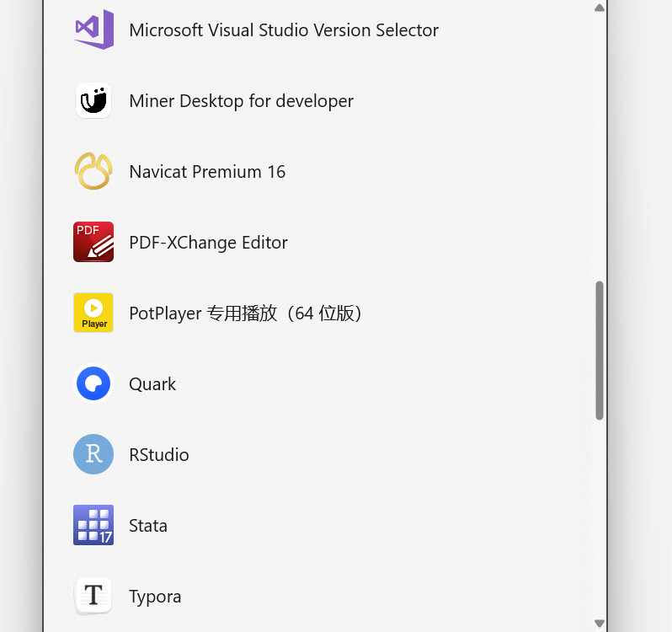
Task: Click the yellow PotPlayer icon
Action: 93,313
